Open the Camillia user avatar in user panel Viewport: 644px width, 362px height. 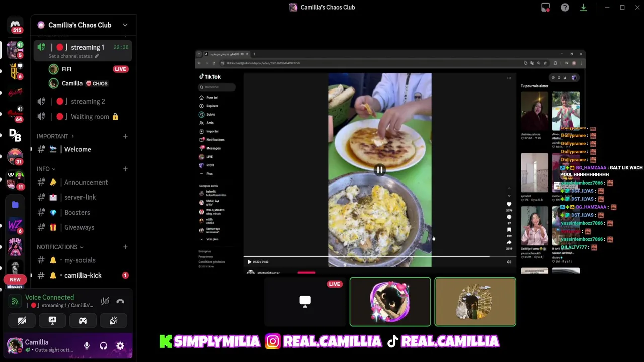pos(15,346)
